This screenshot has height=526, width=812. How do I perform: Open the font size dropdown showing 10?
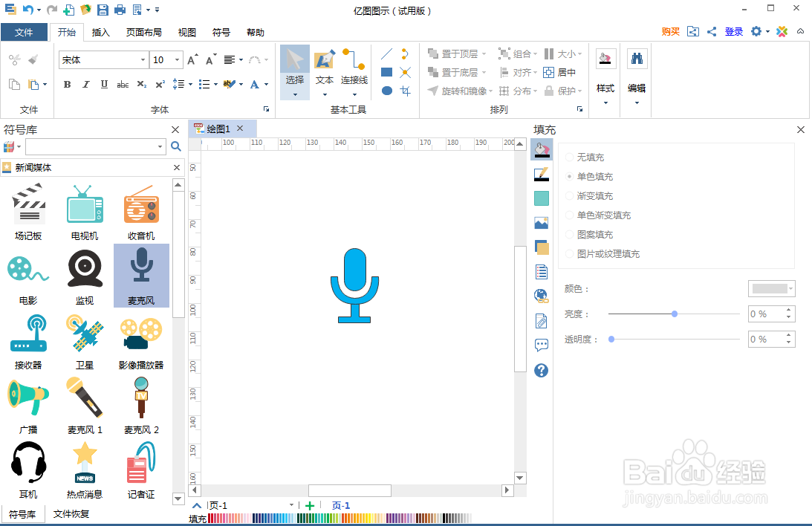click(177, 60)
